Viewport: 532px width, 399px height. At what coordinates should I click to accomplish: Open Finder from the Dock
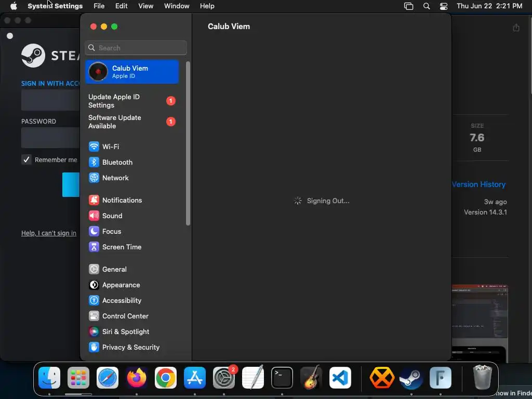(x=49, y=378)
